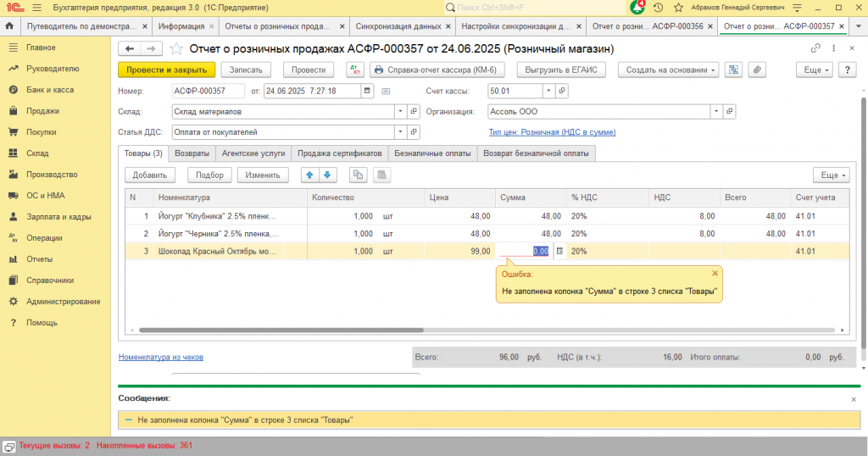Screen dimensions: 868x456
Task: Click Изменить button
Action: 263,175
